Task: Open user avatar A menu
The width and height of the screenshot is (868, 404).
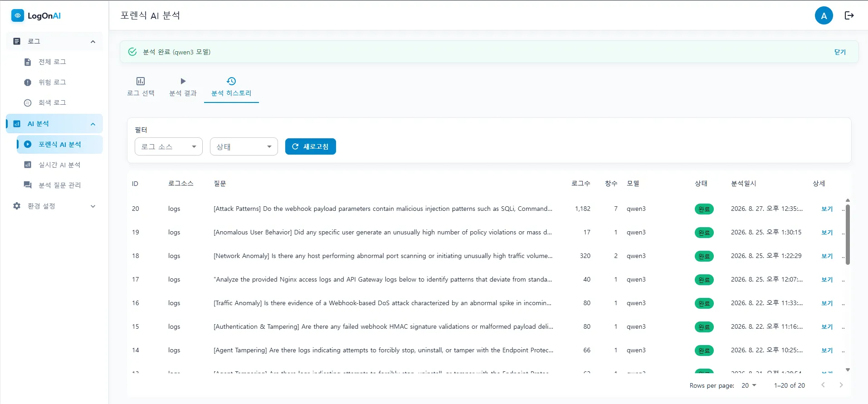Action: pos(824,15)
